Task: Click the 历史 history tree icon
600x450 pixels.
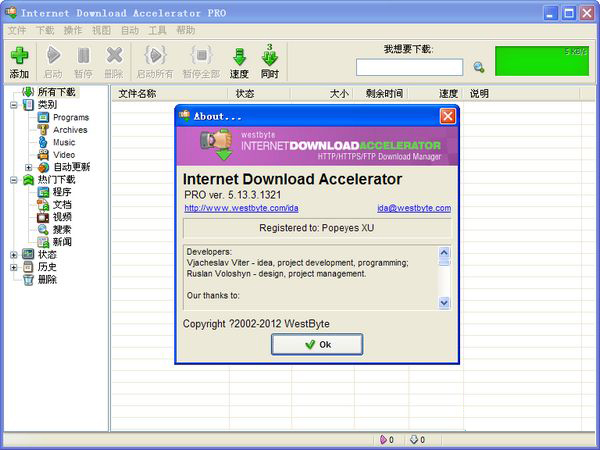Action: (x=28, y=267)
